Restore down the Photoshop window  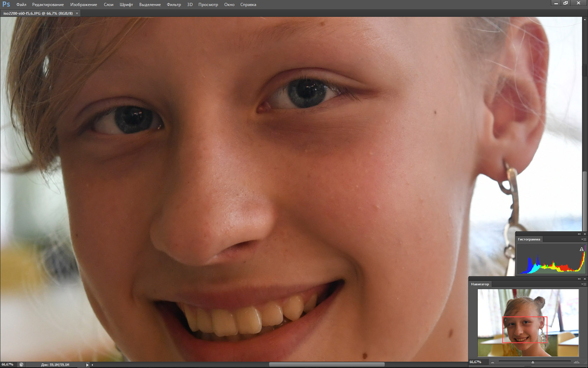click(x=566, y=3)
